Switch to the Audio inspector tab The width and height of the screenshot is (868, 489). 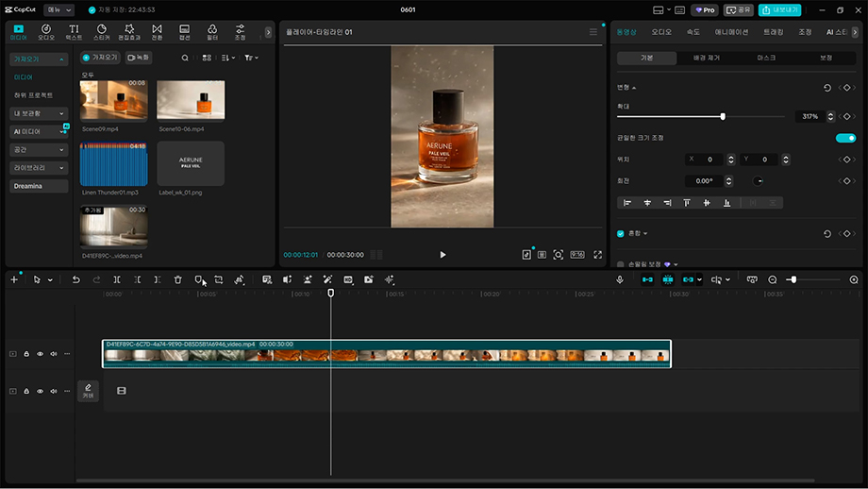point(661,32)
